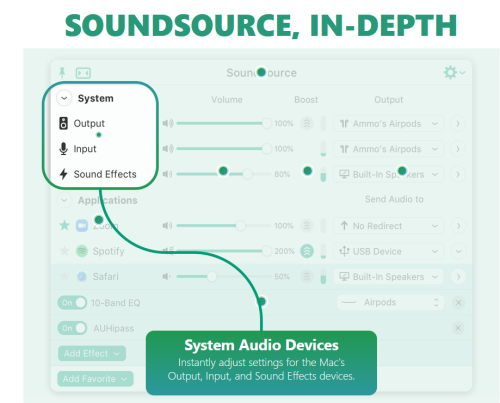Open the Airpods EQ preset selector
The image size is (500, 403).
point(390,302)
